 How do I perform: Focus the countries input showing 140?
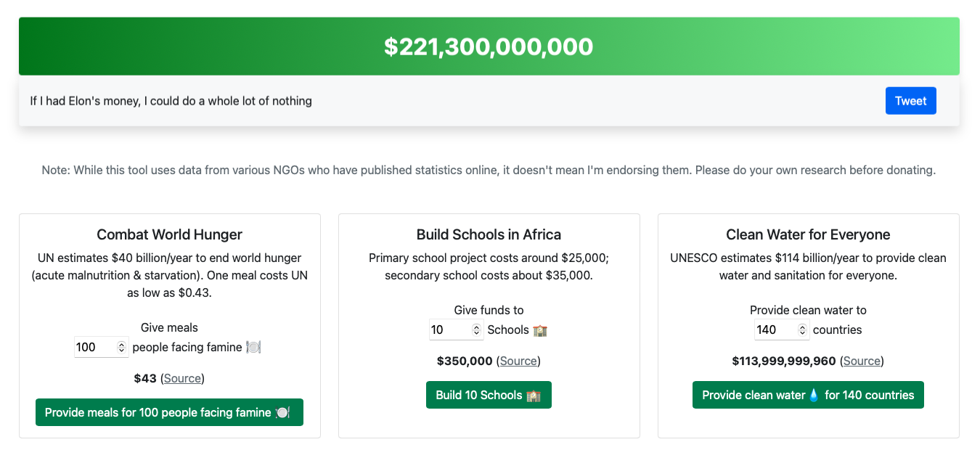pos(782,330)
